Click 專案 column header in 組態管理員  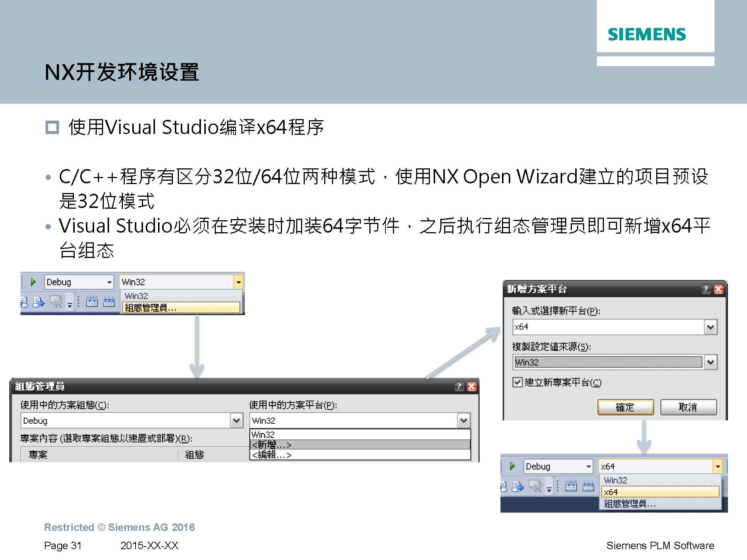[x=38, y=455]
